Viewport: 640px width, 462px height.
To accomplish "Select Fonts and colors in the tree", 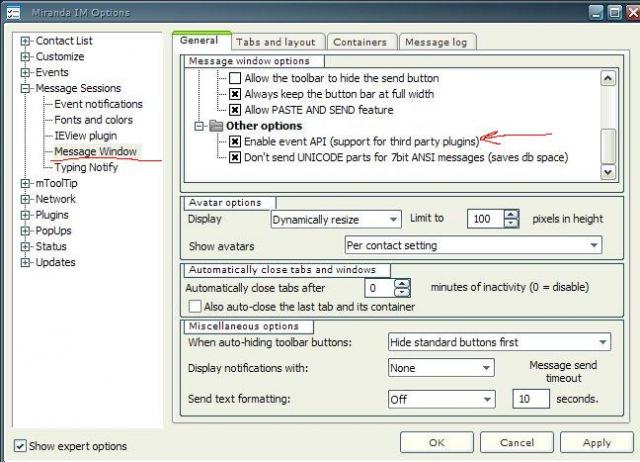I will click(93, 120).
